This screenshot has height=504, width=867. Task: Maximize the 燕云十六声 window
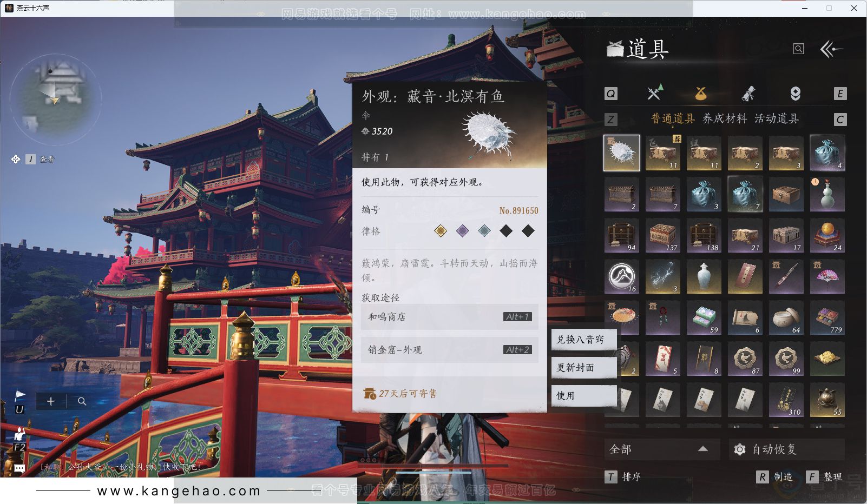pyautogui.click(x=829, y=8)
